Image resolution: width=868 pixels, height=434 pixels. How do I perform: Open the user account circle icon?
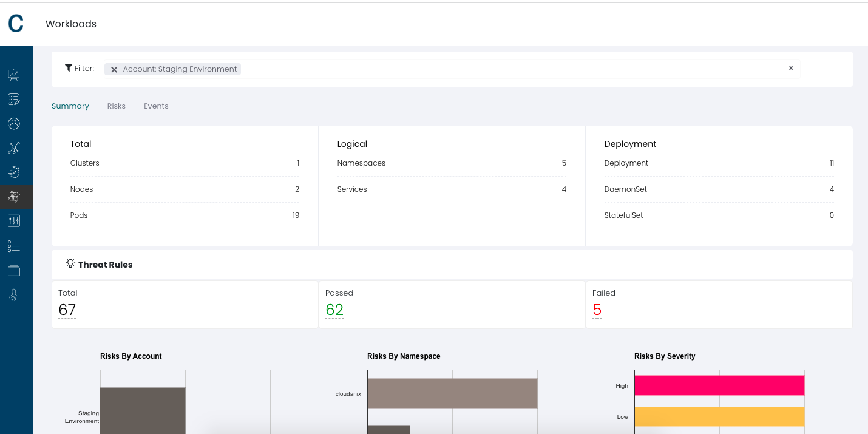point(14,123)
